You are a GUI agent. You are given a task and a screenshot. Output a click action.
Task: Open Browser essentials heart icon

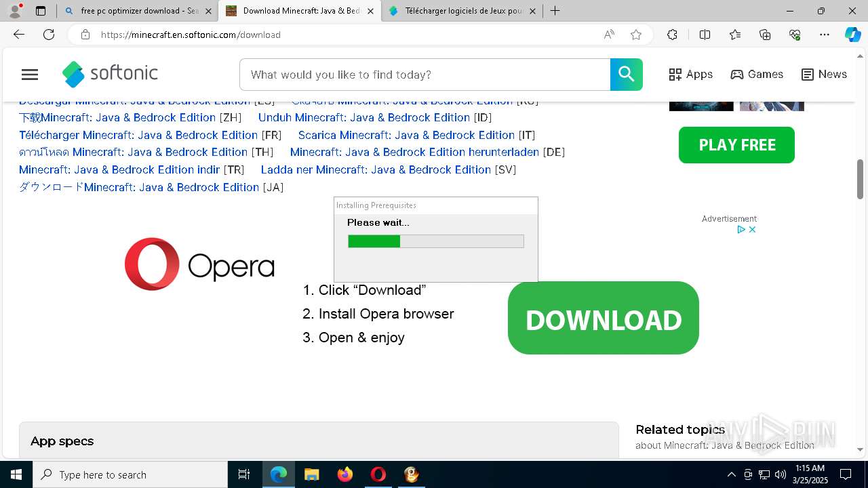pos(795,35)
